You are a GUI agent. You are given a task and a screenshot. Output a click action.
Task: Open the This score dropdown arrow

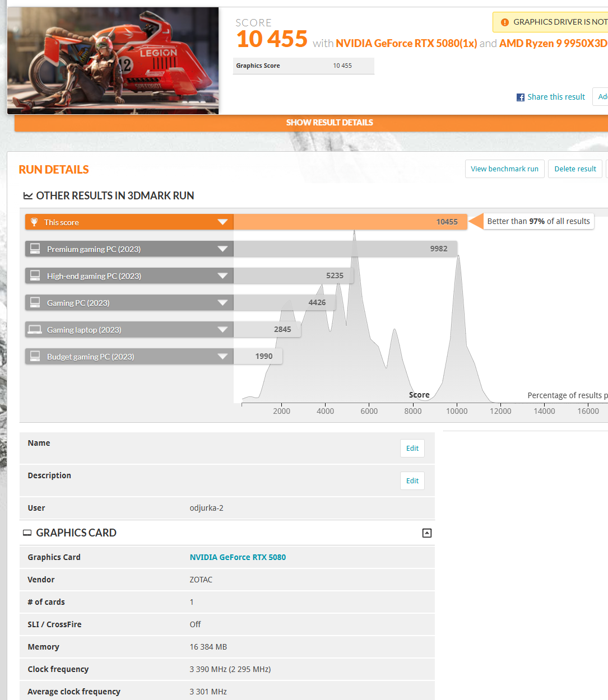pos(222,222)
